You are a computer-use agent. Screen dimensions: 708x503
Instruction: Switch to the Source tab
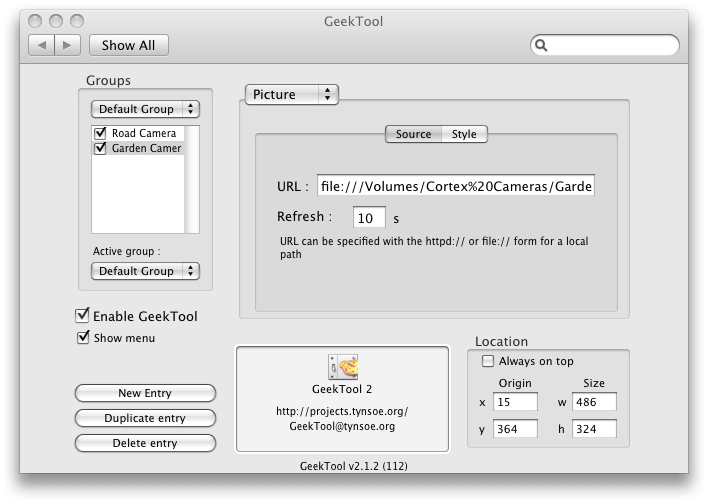413,134
